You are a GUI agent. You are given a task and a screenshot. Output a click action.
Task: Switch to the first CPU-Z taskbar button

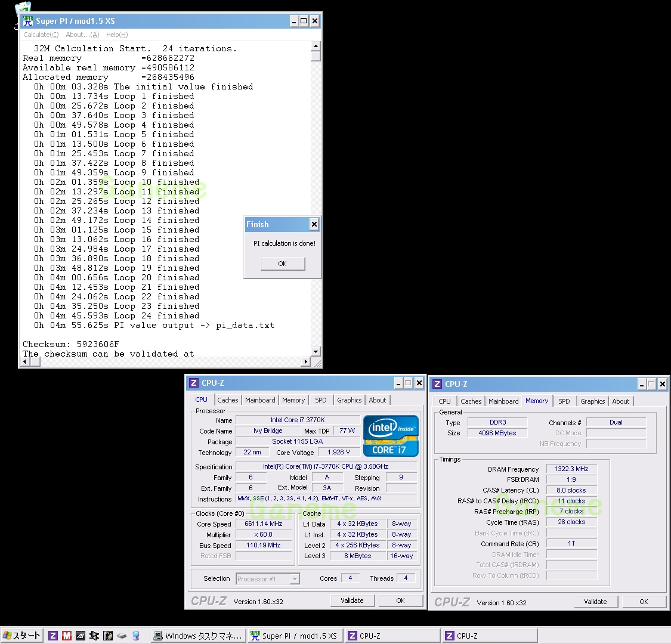(393, 636)
